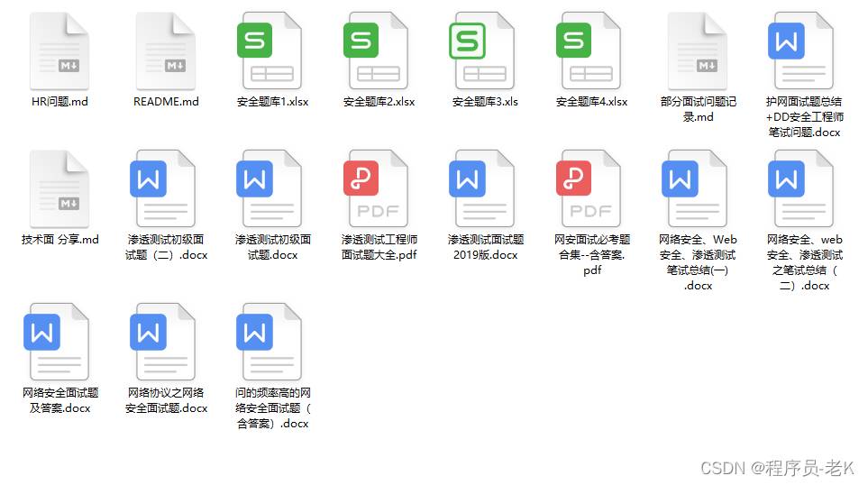Click the 渗透测试初级面试题.docx Word icon
The height and width of the screenshot is (485, 868).
(270, 188)
